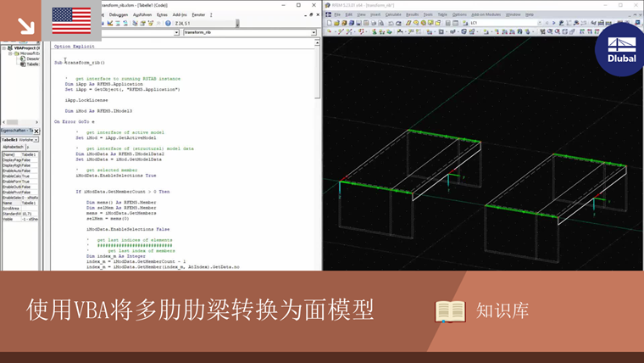The width and height of the screenshot is (644, 363).
Task: Click the Visible property row
Action: (x=20, y=219)
